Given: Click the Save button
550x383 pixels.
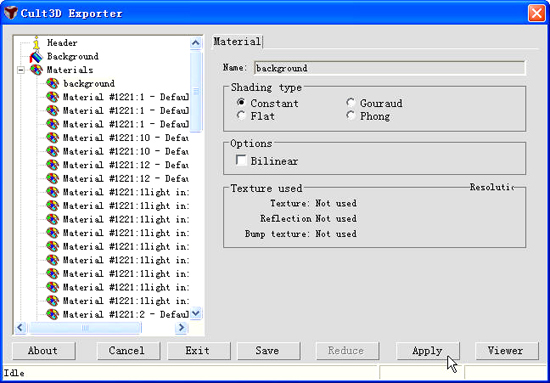Looking at the screenshot, I should (268, 351).
